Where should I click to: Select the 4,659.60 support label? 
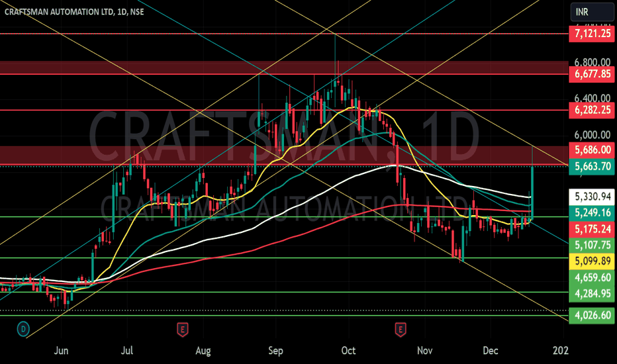pyautogui.click(x=592, y=277)
